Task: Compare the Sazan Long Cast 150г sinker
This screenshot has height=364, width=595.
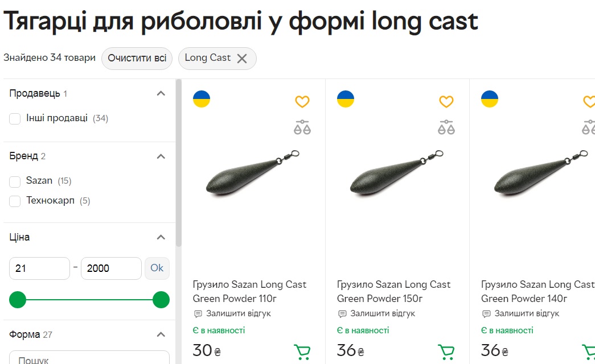Action: (x=446, y=127)
